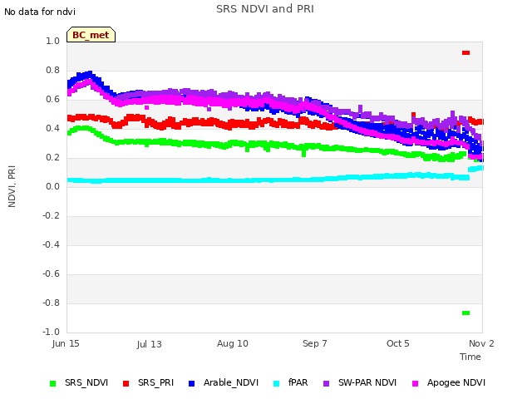Click the 0.4 y-axis tick label

click(x=53, y=128)
